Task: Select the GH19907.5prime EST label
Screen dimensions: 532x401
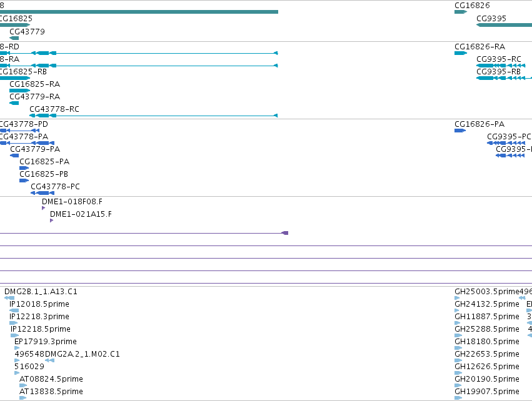Action: (487, 392)
